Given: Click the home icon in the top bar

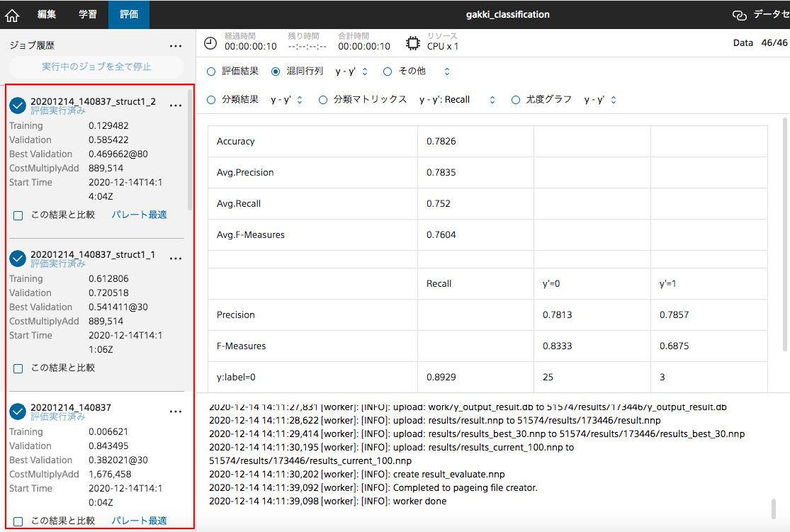Looking at the screenshot, I should click(x=12, y=15).
